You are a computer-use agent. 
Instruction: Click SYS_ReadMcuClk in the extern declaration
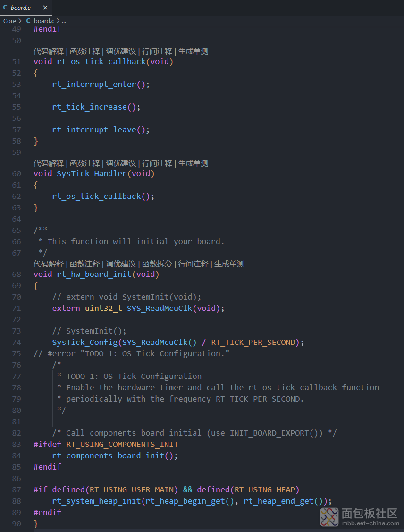160,308
